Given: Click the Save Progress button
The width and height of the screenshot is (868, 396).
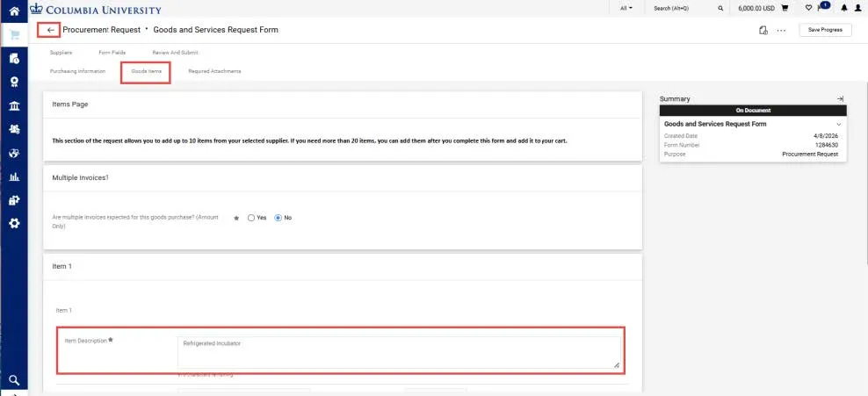Looking at the screenshot, I should (825, 30).
